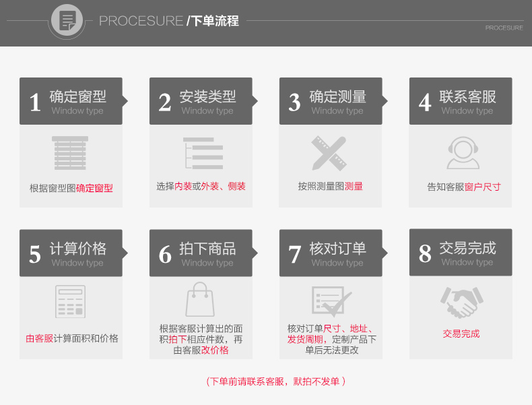Click the small PROCESURE label at top right

coord(504,28)
